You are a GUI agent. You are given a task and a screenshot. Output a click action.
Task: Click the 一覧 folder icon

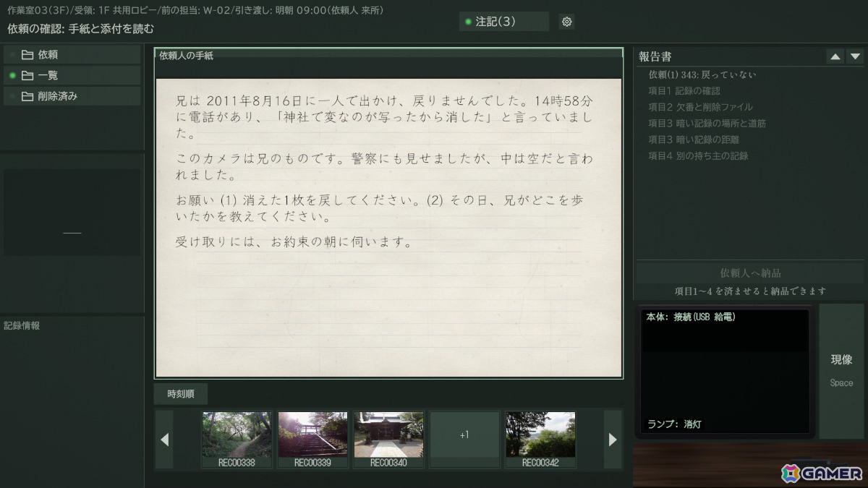[27, 75]
